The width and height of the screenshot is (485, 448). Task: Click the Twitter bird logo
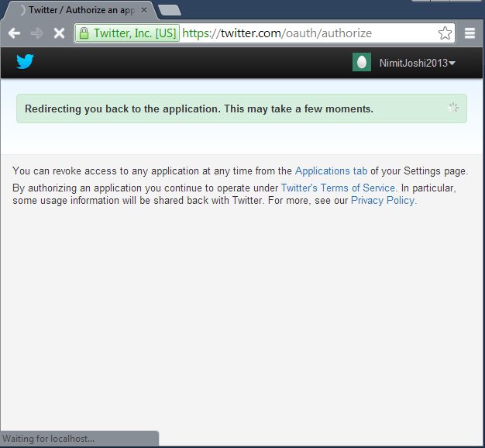click(25, 61)
